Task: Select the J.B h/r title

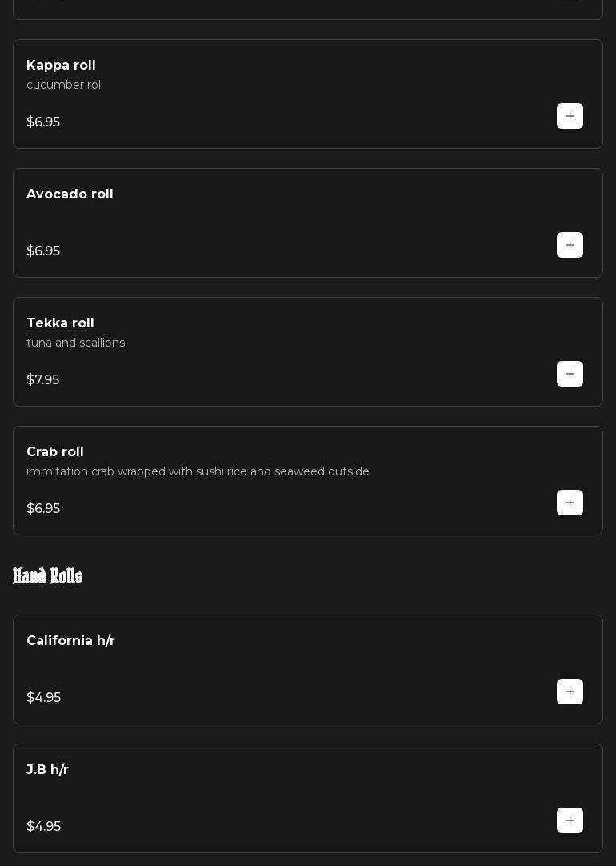Action: tap(47, 770)
